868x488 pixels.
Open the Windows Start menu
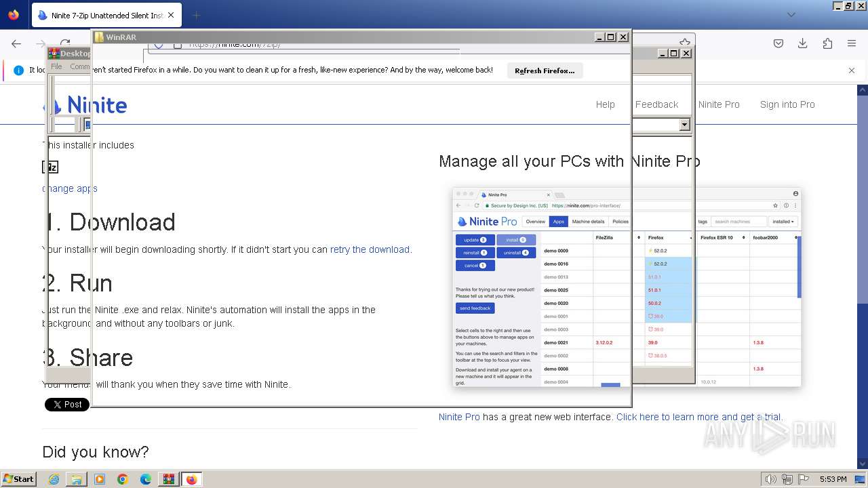tap(18, 479)
